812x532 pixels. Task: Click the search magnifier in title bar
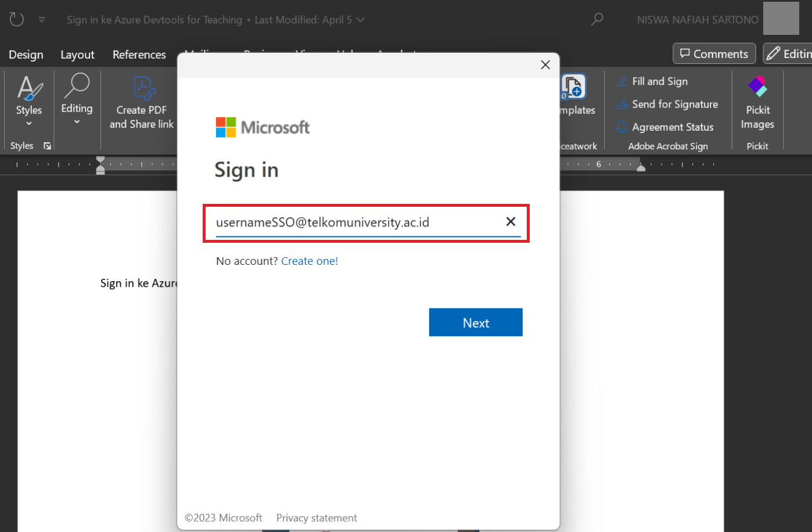click(597, 19)
